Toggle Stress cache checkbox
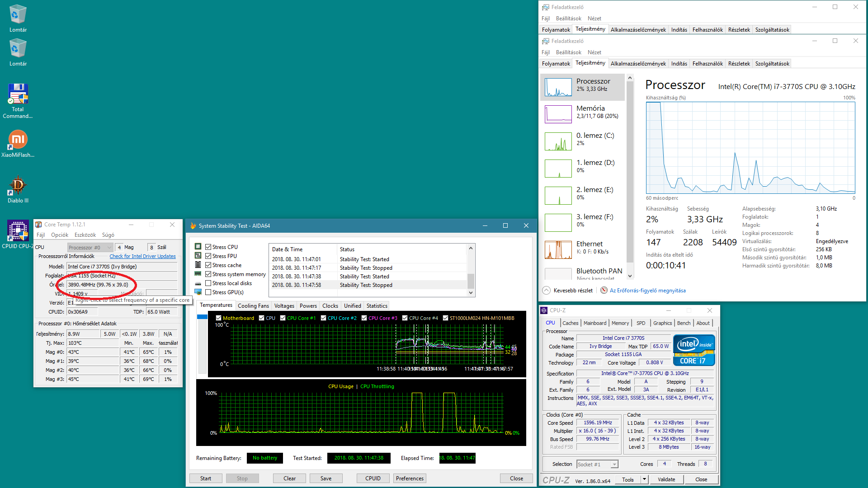The width and height of the screenshot is (868, 488). (x=208, y=265)
